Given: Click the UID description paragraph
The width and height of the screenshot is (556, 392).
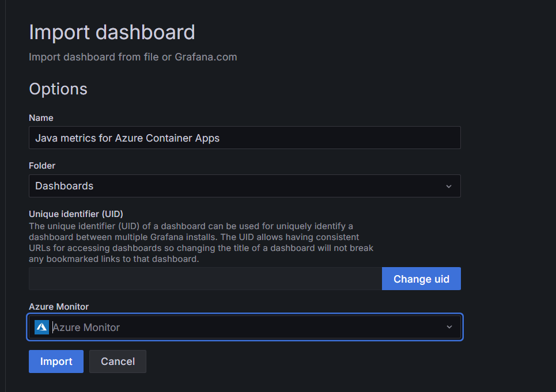Looking at the screenshot, I should [201, 242].
